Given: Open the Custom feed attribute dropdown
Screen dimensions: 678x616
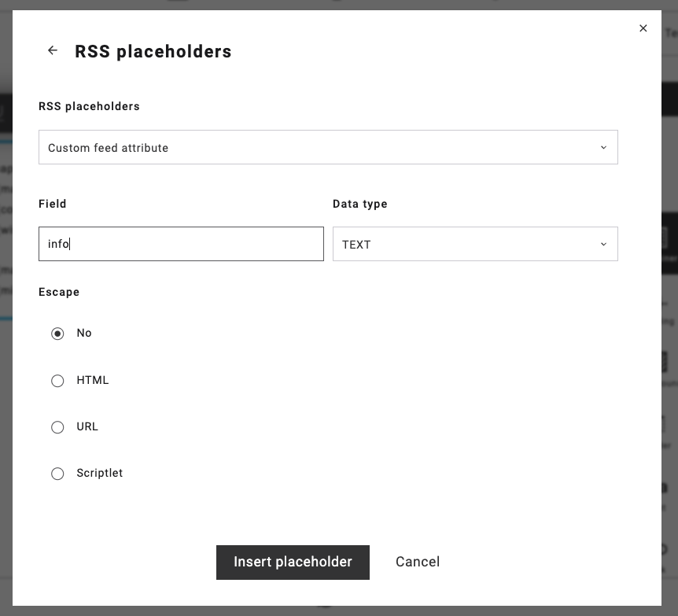Looking at the screenshot, I should 327,147.
